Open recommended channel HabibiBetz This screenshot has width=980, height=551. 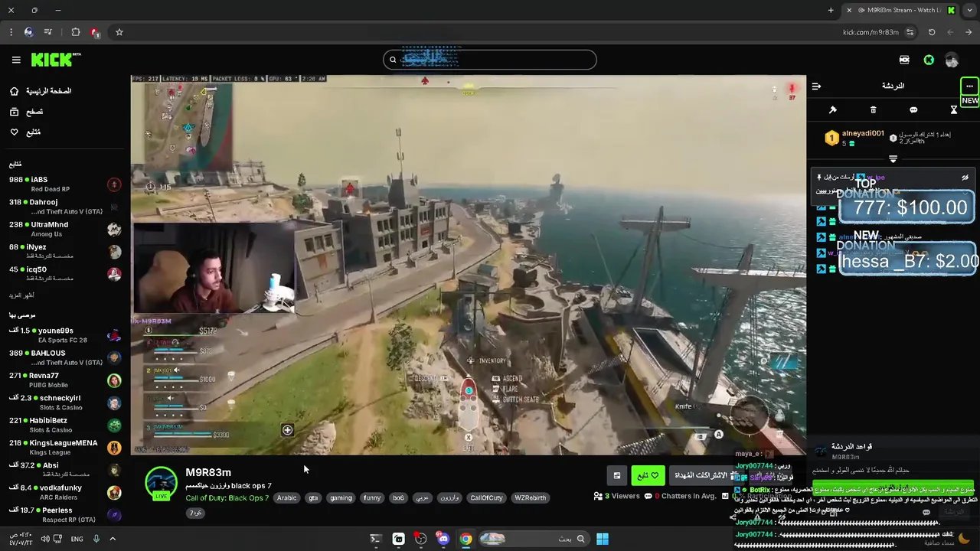[x=65, y=425]
